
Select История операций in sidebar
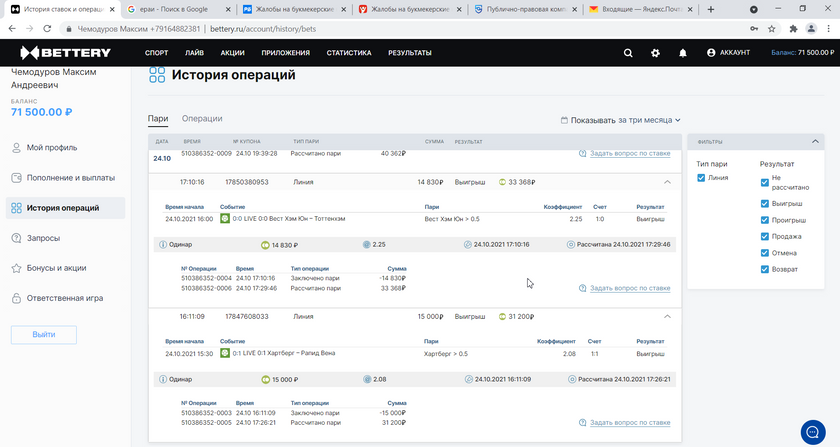65,208
